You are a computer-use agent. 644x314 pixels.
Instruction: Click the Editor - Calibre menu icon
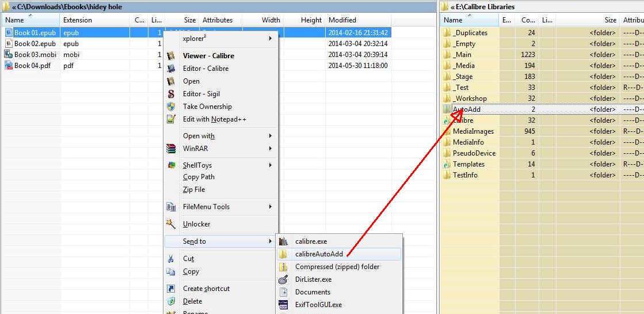coord(172,69)
